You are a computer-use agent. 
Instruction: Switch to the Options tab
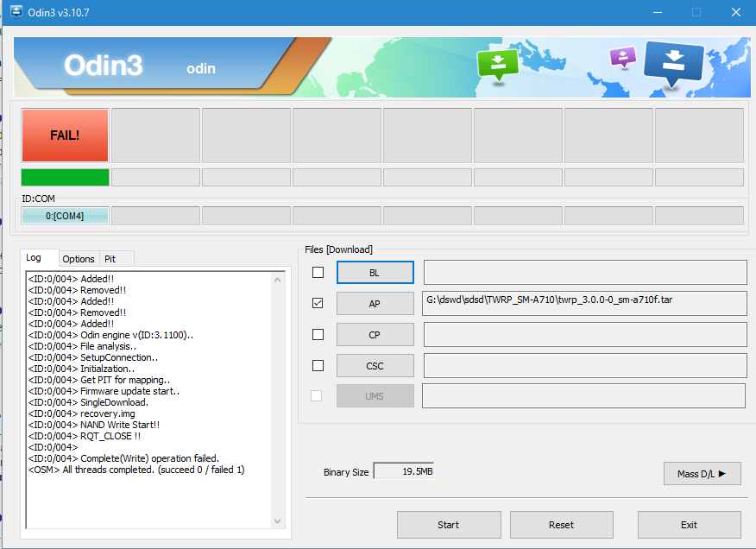(79, 259)
